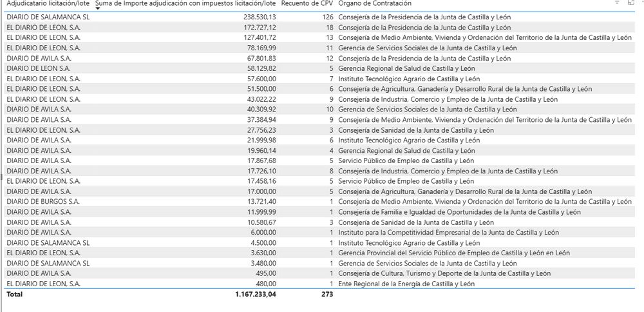Select DIARIO DE BURGOS S.A. cell
The width and height of the screenshot is (644, 312).
point(43,201)
